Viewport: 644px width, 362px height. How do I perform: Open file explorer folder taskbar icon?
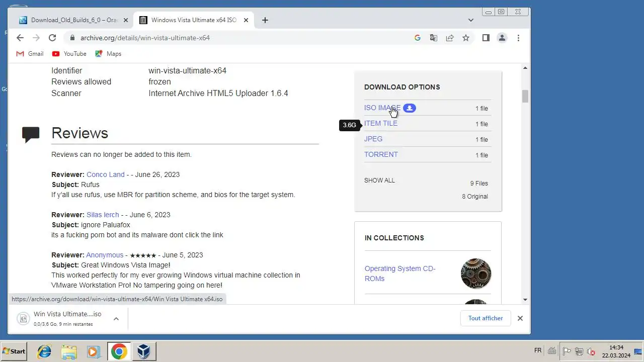click(x=69, y=351)
